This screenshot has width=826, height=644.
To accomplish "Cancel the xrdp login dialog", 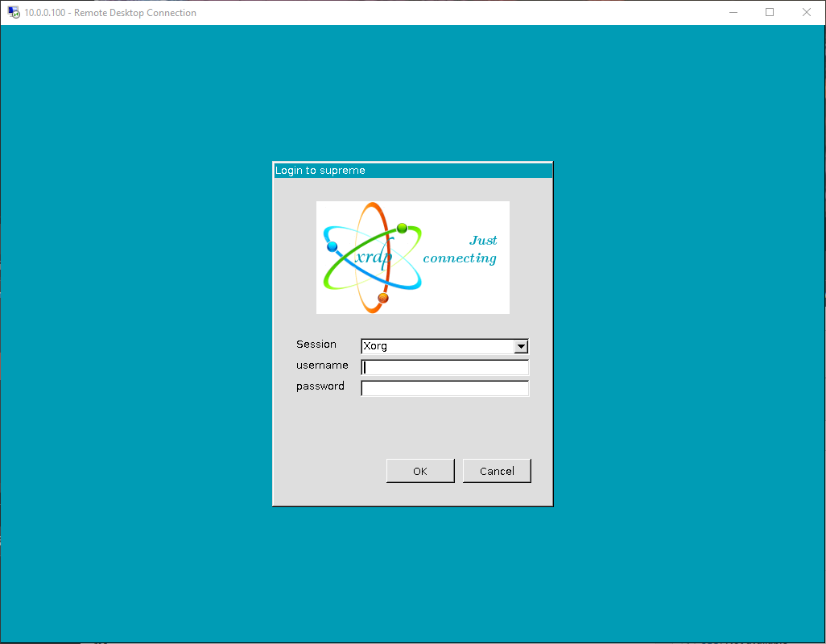I will 497,471.
